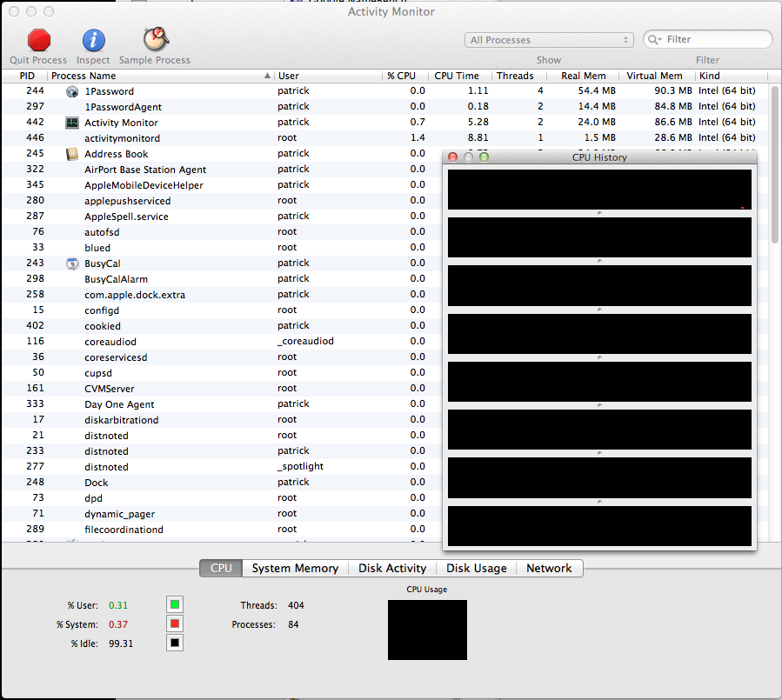
Task: Select the CPU tab
Action: click(x=221, y=569)
